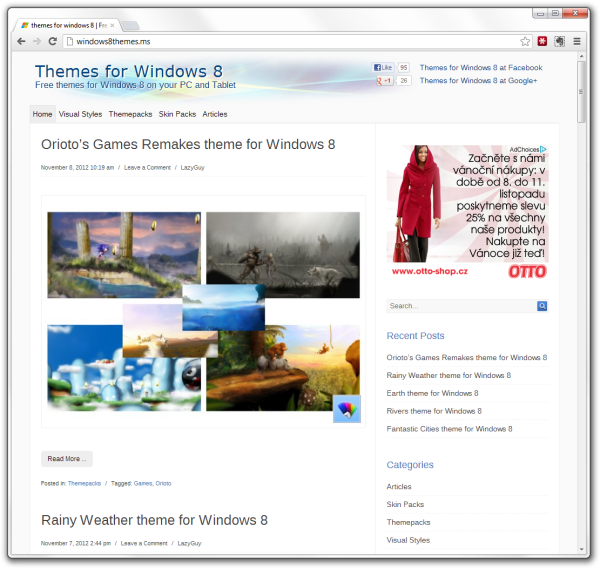This screenshot has height=568, width=600.
Task: Open the Games tag link
Action: (x=143, y=483)
